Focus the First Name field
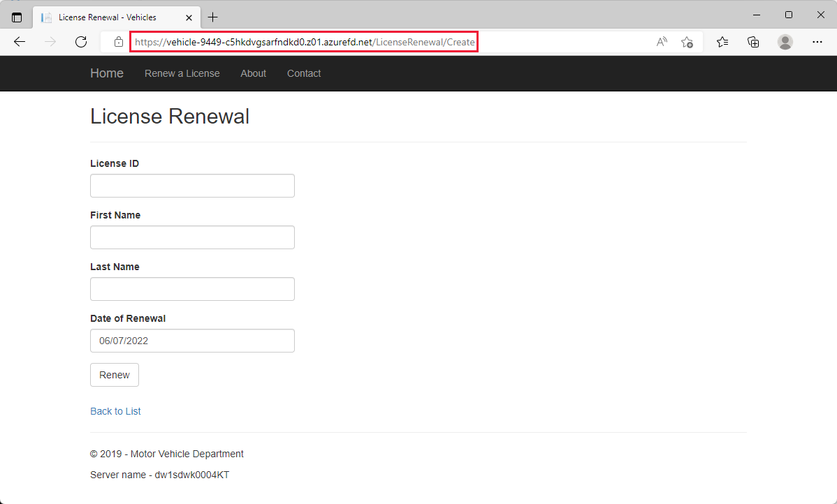Image resolution: width=837 pixels, height=504 pixels. pos(192,237)
